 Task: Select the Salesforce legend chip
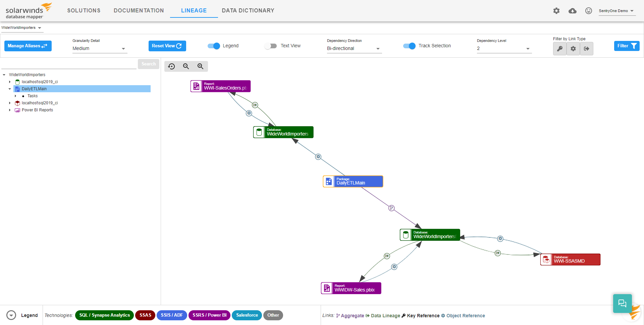(247, 315)
